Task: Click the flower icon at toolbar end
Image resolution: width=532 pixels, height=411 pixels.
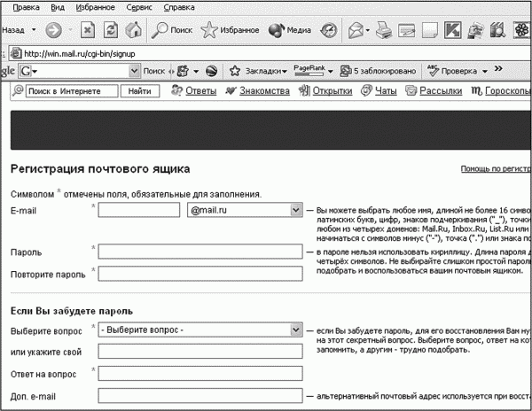Action: [x=522, y=30]
